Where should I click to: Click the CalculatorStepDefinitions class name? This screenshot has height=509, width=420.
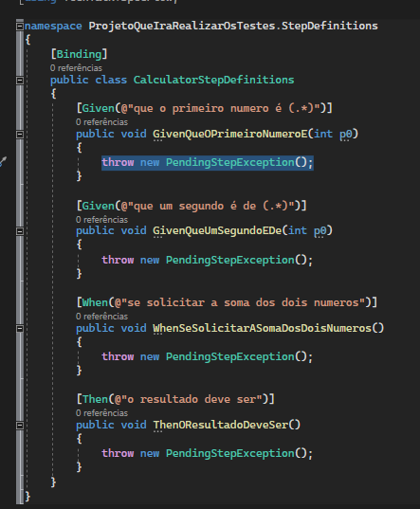click(x=213, y=80)
